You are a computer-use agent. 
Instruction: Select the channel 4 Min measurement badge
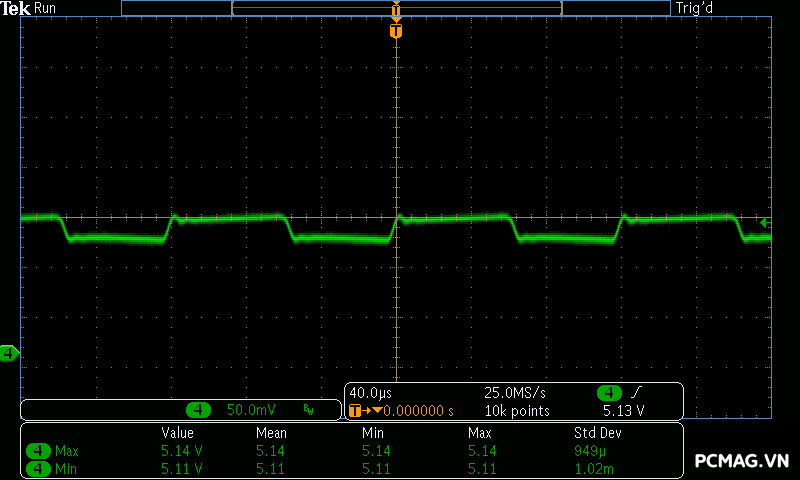pos(39,468)
